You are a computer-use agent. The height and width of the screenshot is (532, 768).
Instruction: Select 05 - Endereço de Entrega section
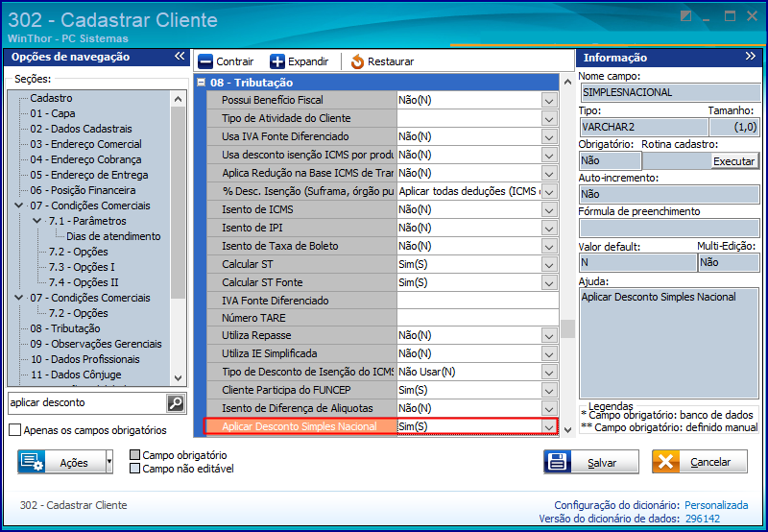point(88,175)
